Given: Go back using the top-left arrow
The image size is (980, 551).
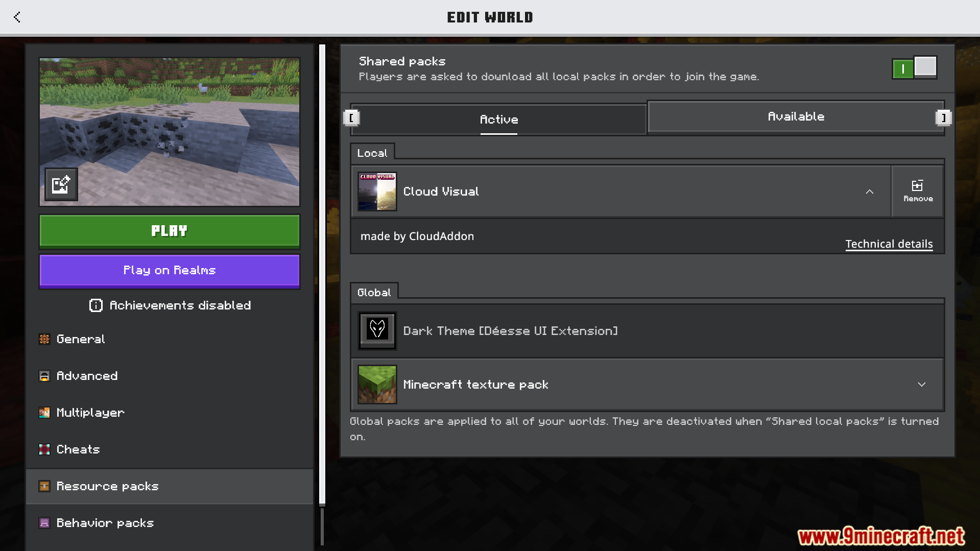Looking at the screenshot, I should pyautogui.click(x=17, y=17).
